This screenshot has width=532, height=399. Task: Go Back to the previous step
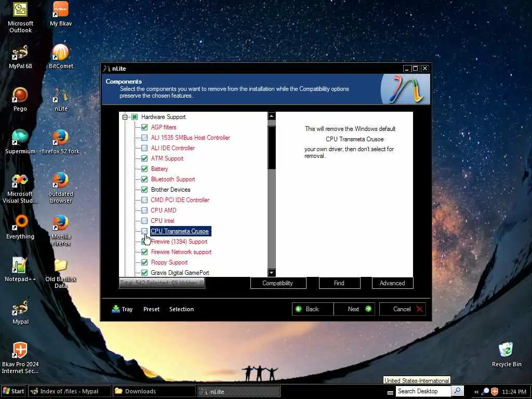click(312, 309)
